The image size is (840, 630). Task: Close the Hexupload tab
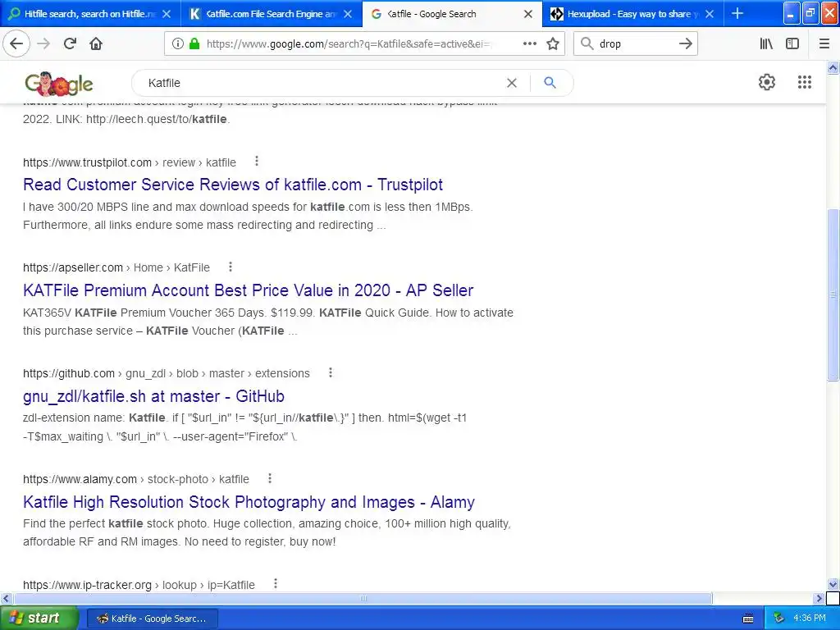710,14
